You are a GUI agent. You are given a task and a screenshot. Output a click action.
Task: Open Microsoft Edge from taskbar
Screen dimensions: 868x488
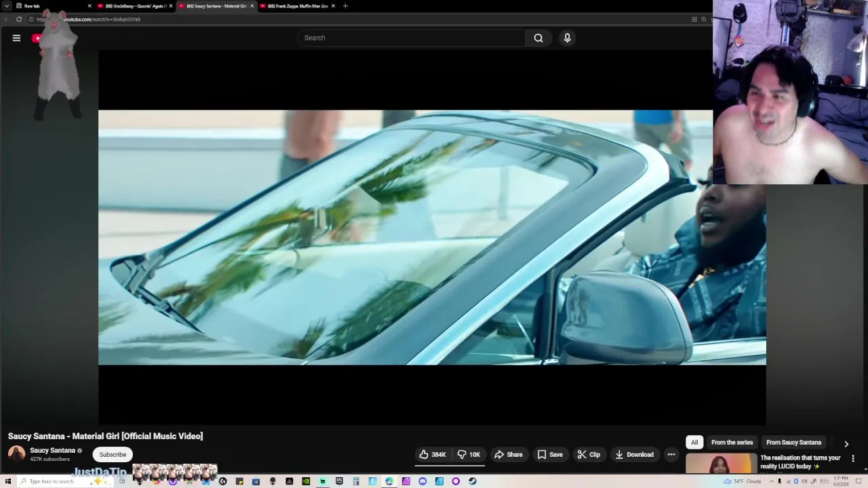389,481
